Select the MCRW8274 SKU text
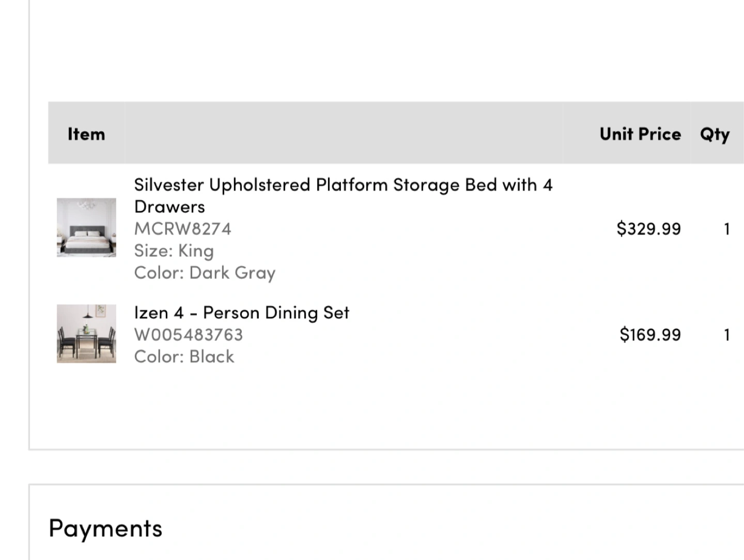This screenshot has width=744, height=560. coord(183,228)
